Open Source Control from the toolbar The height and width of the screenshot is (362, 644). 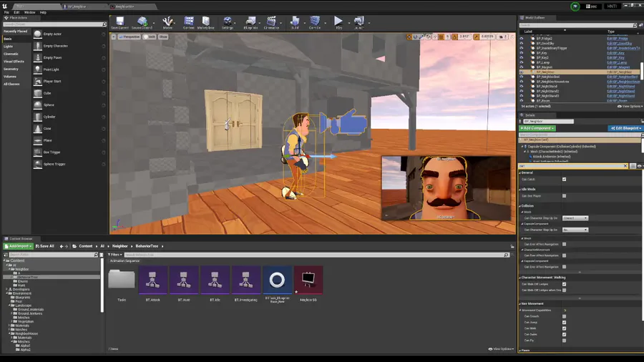click(x=142, y=23)
